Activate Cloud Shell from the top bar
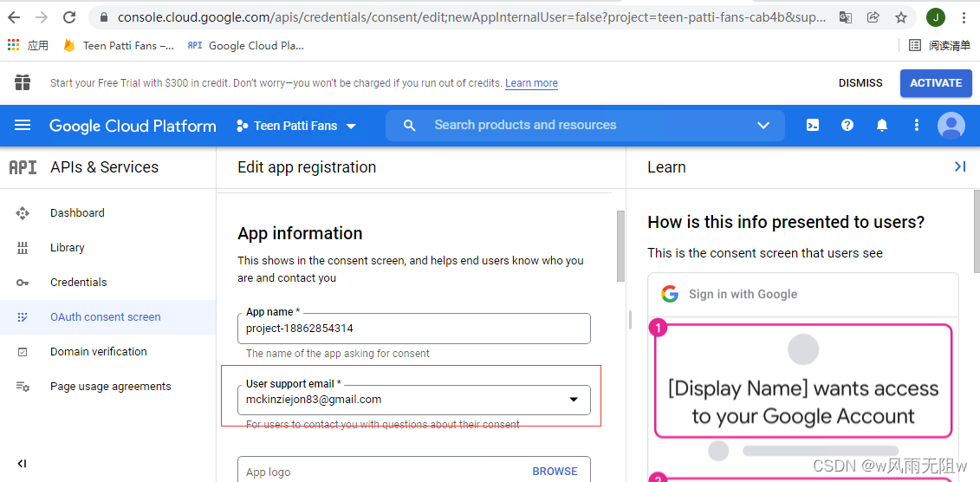 pos(813,126)
